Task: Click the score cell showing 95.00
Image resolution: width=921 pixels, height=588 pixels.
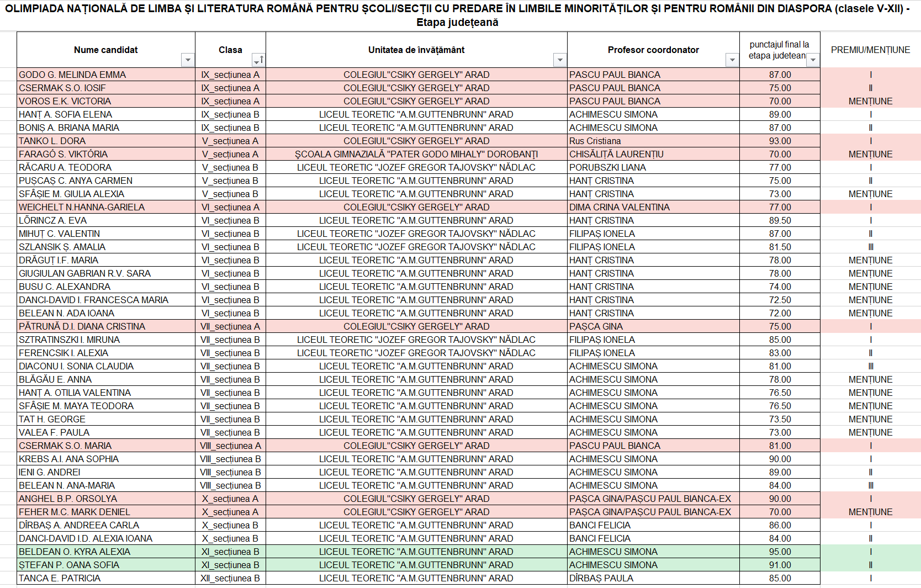Action: tap(780, 552)
